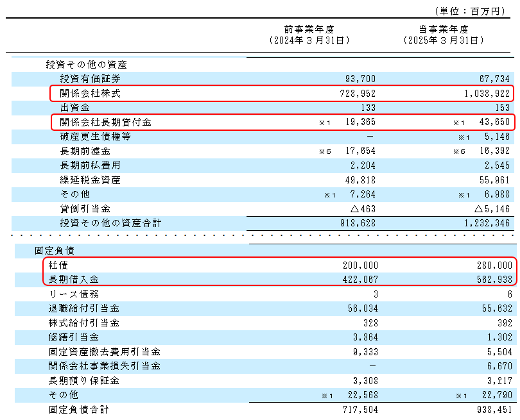Click the 当事業年度 column header
This screenshot has width=520, height=420.
pyautogui.click(x=444, y=29)
